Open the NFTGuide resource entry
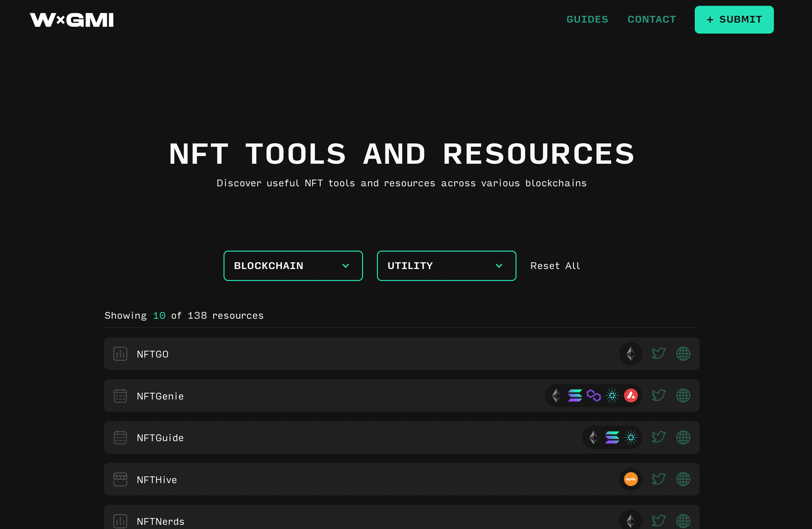Screen dimensions: 812x529 tap(401, 437)
